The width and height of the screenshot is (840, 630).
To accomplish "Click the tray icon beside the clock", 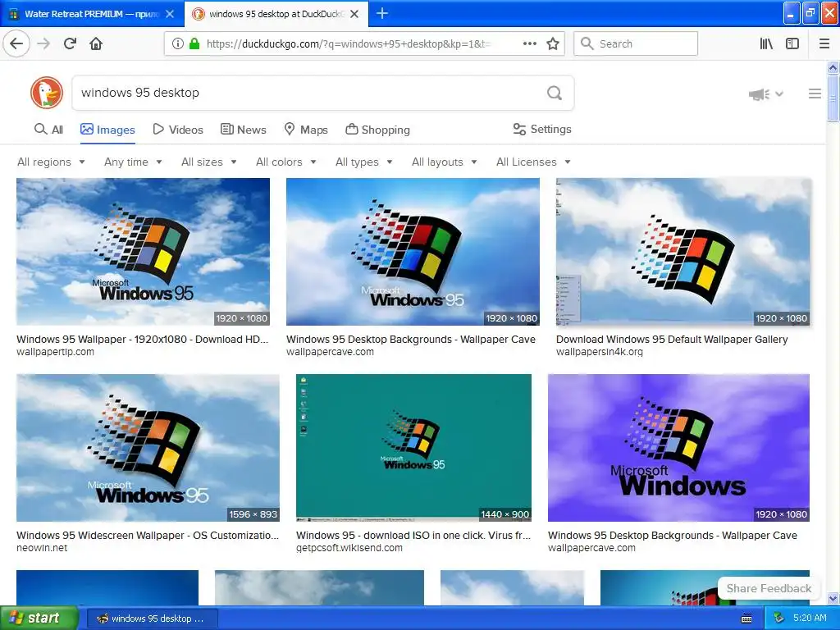I will point(779,619).
